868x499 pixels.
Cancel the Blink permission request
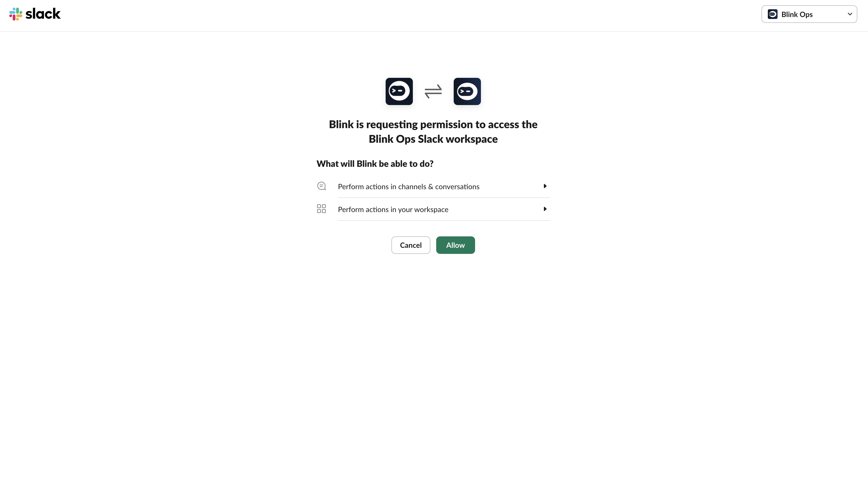(x=410, y=245)
